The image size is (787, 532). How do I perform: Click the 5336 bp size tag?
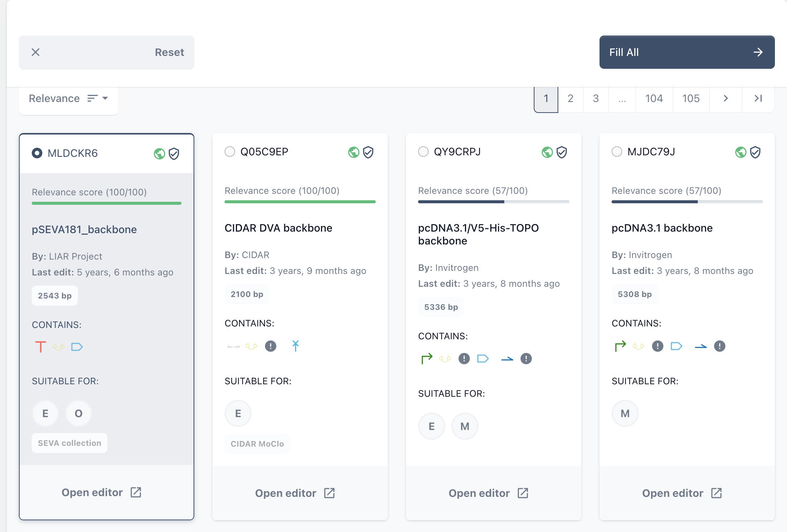click(441, 307)
